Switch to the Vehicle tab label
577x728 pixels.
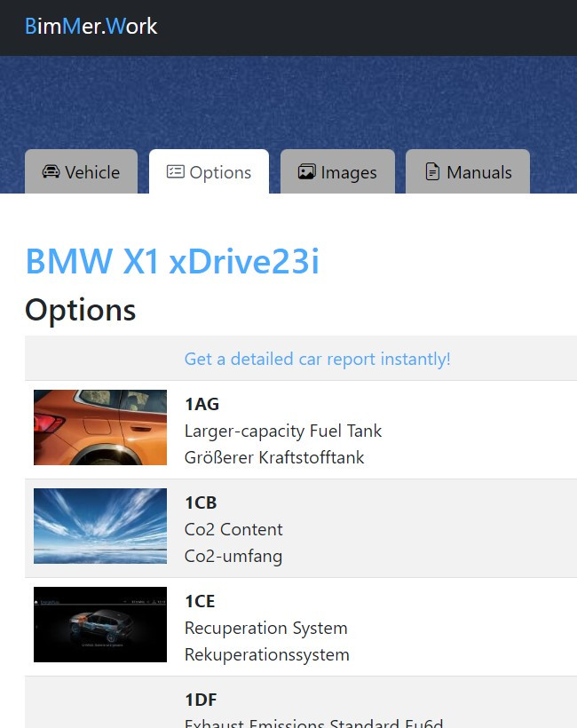tap(92, 173)
